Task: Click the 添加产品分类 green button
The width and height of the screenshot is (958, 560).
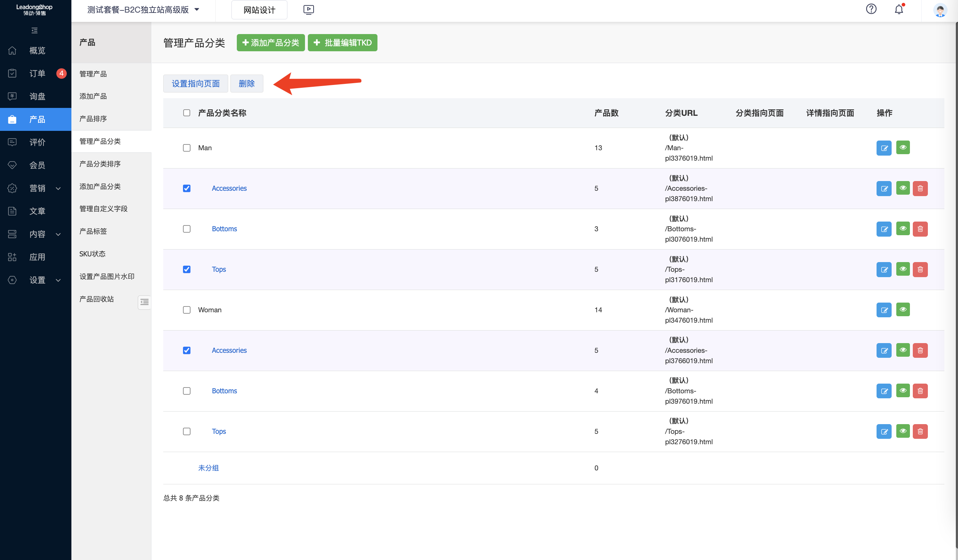Action: 270,43
